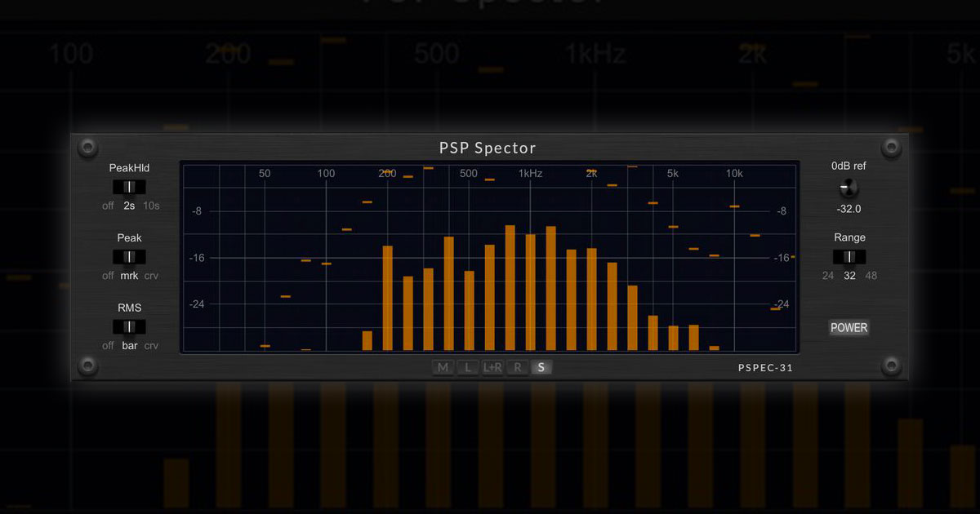
Task: Set PeakHld switch to off
Action: point(107,206)
